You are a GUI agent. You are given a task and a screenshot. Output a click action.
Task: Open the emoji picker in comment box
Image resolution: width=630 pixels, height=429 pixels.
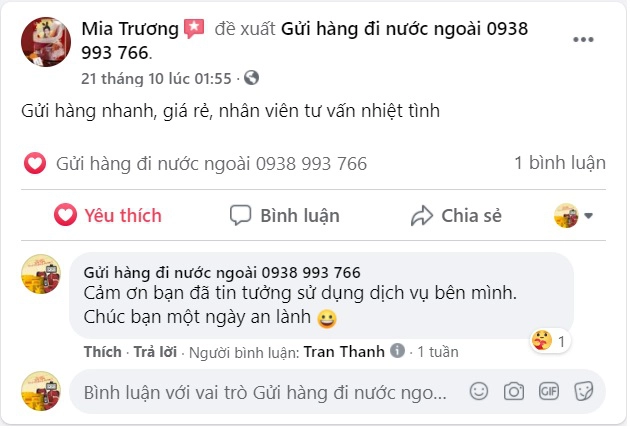[479, 391]
